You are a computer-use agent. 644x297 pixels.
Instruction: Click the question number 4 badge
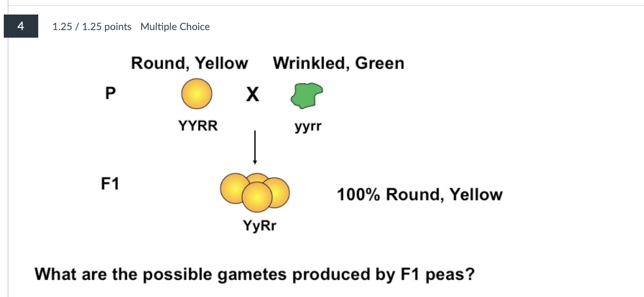click(20, 26)
